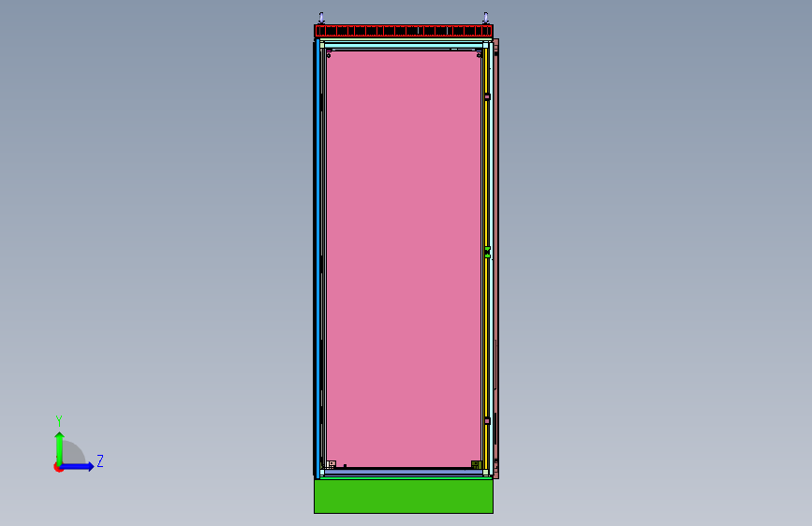The image size is (812, 526).
Task: Select the small component at panel bottom-left corner
Action: point(332,464)
